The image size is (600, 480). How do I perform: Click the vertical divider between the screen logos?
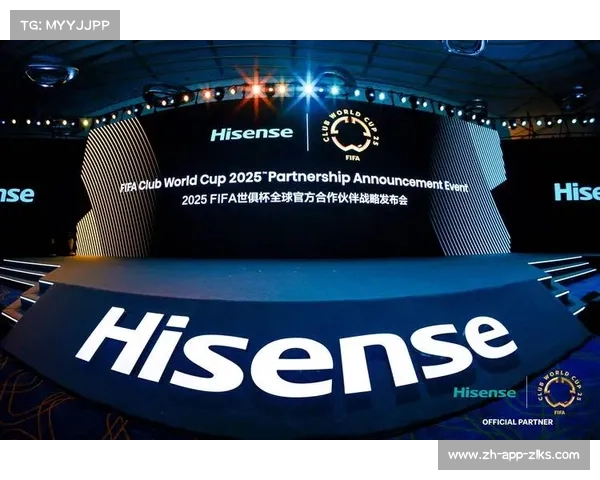(307, 133)
